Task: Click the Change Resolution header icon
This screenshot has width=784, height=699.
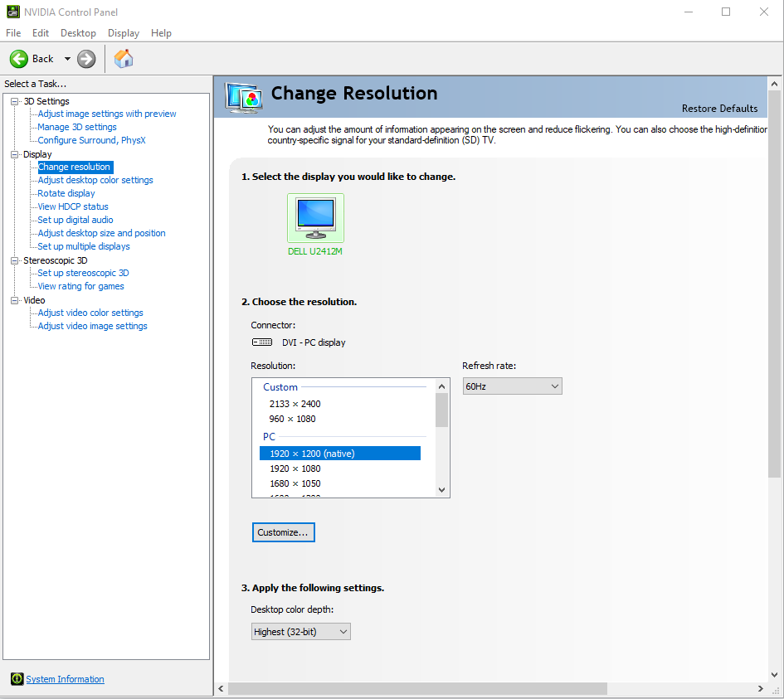Action: [x=242, y=97]
